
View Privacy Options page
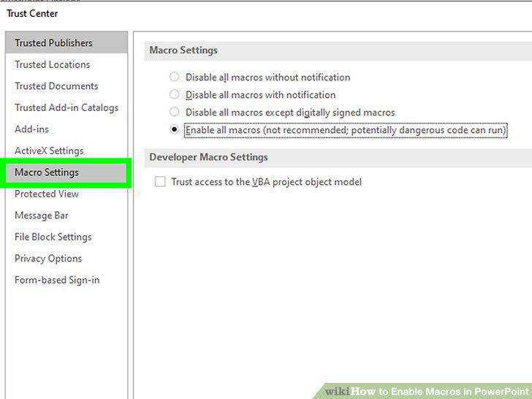click(66, 259)
